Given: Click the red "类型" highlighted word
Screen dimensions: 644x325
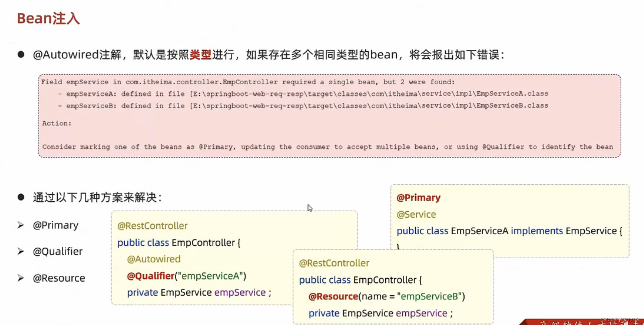Looking at the screenshot, I should point(200,55).
